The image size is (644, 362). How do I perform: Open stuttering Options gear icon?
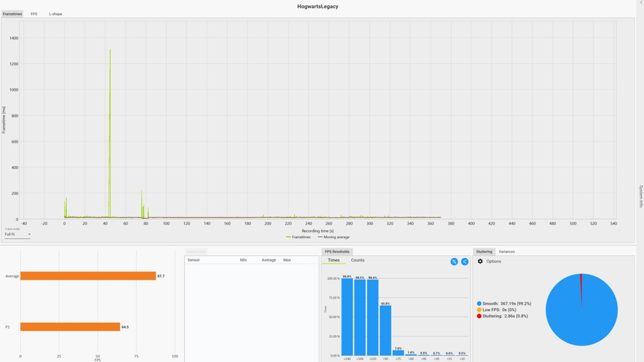(480, 262)
